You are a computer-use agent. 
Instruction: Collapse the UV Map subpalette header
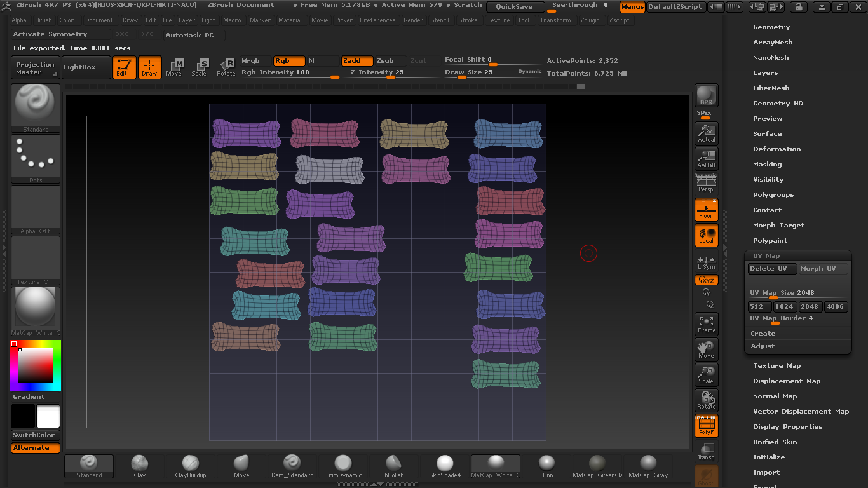pos(766,256)
